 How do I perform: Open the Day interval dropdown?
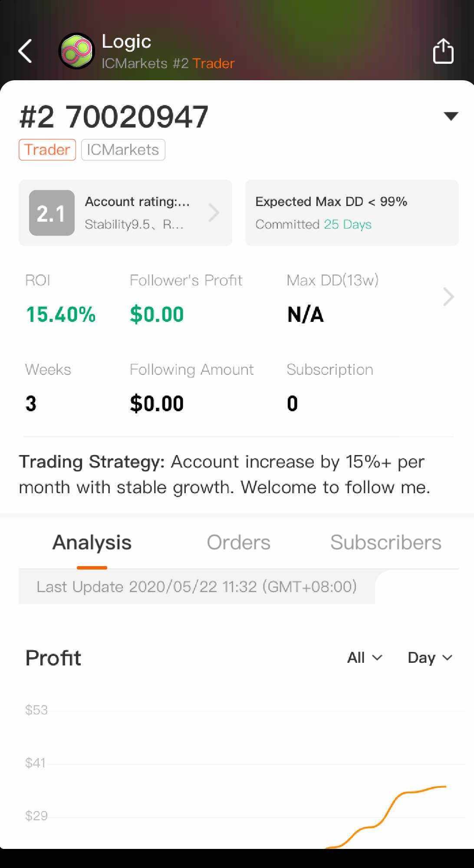click(430, 658)
